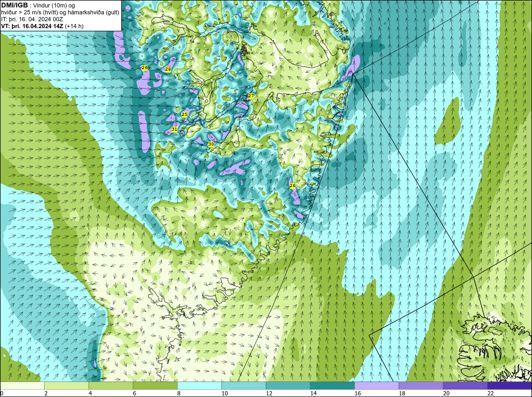Select the 4–6 m/s green legend swatch
Image resolution: width=532 pixels, height=397 pixels.
111,385
